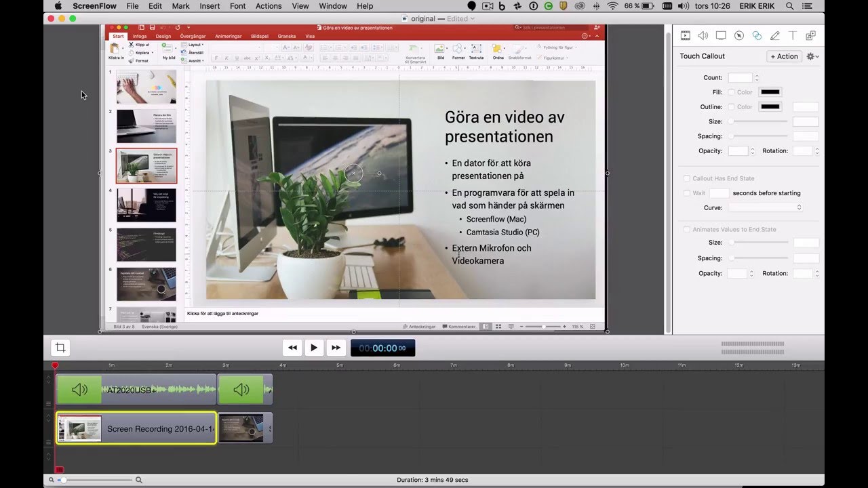Open the Text properties T icon
This screenshot has width=868, height=488.
[792, 35]
